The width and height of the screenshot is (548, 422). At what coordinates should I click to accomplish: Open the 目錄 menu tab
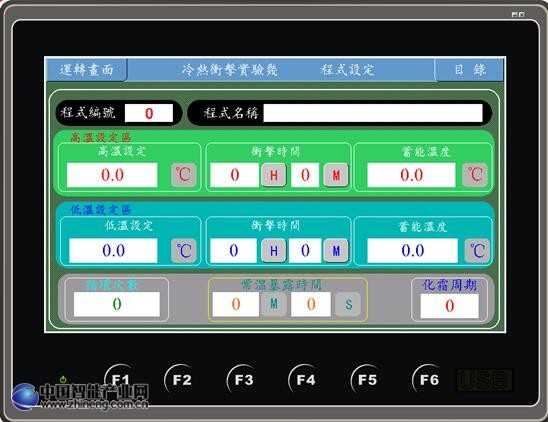pos(469,70)
